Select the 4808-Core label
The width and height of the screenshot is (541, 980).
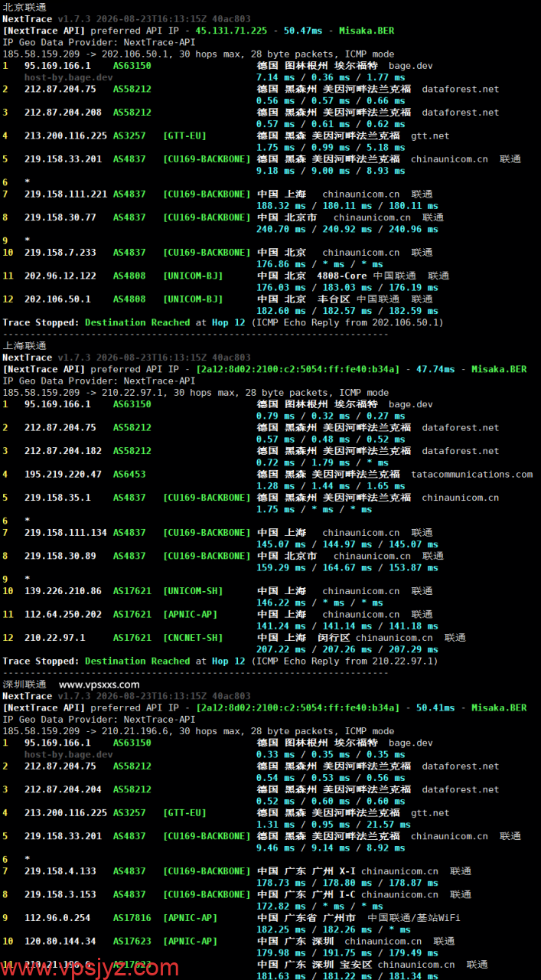pyautogui.click(x=341, y=276)
